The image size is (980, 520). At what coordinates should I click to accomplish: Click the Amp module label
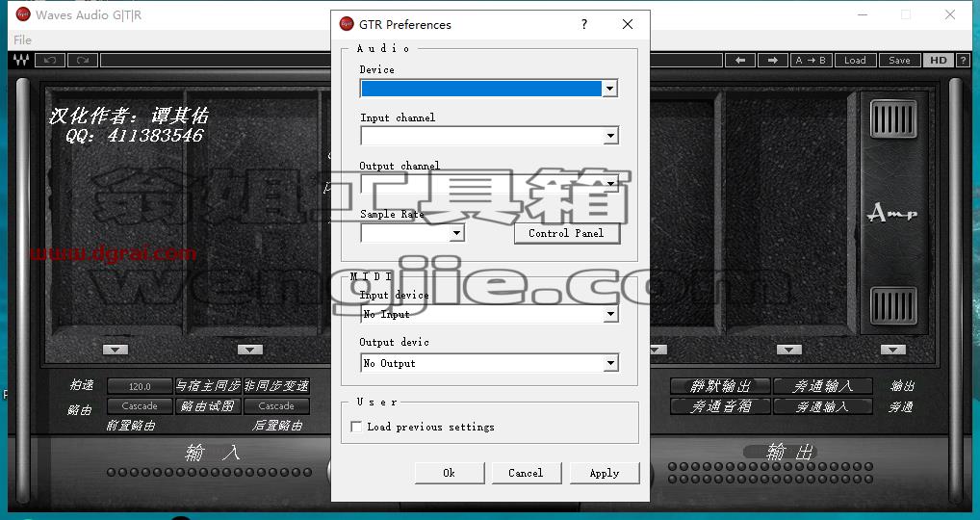click(x=892, y=214)
